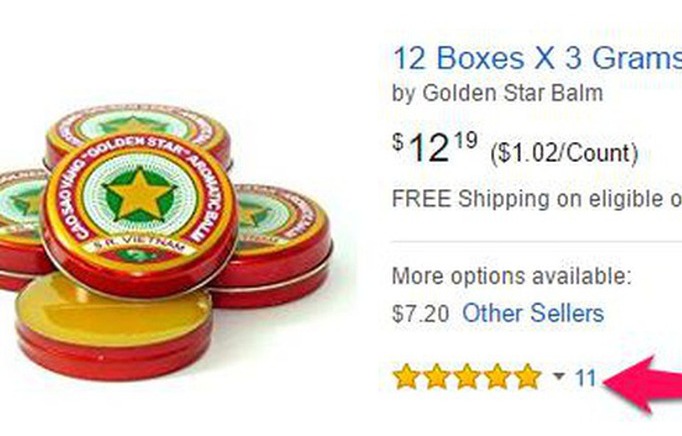Click the Golden Star Balm brand name
Viewport: 682px width, 436px height.
513,93
